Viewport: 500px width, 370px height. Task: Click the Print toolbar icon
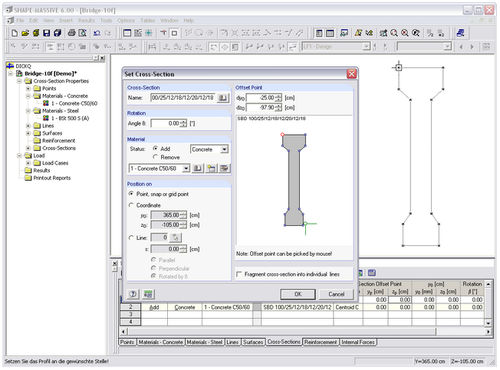pos(71,33)
